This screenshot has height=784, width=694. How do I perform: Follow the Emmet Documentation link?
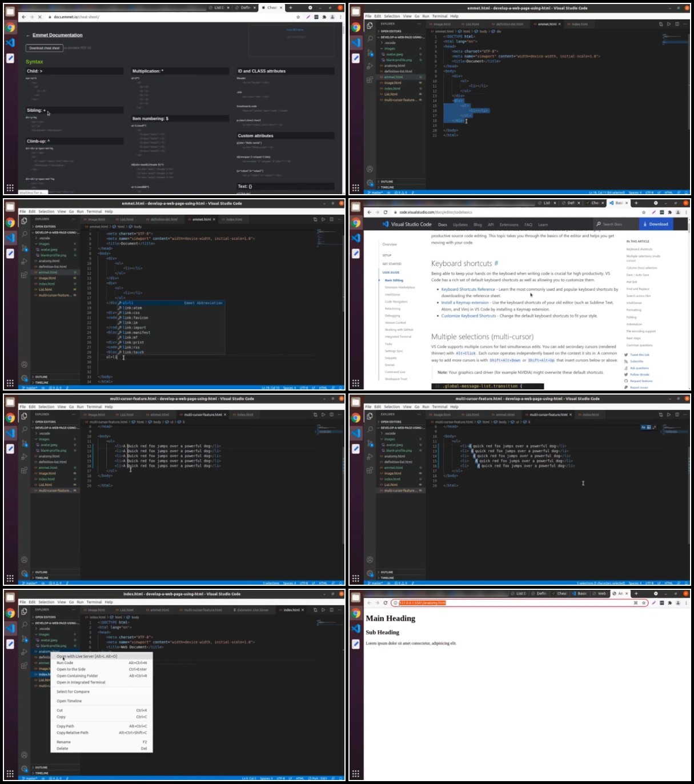57,35
